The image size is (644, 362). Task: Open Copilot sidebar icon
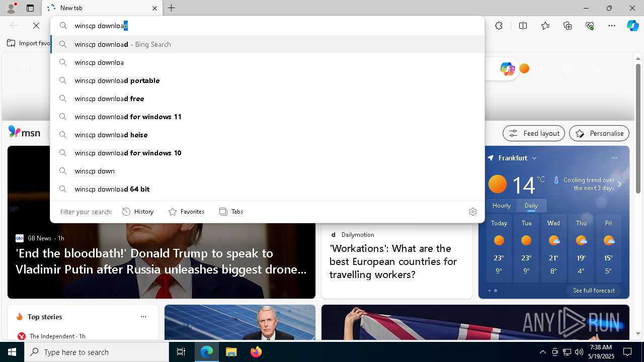click(x=632, y=26)
